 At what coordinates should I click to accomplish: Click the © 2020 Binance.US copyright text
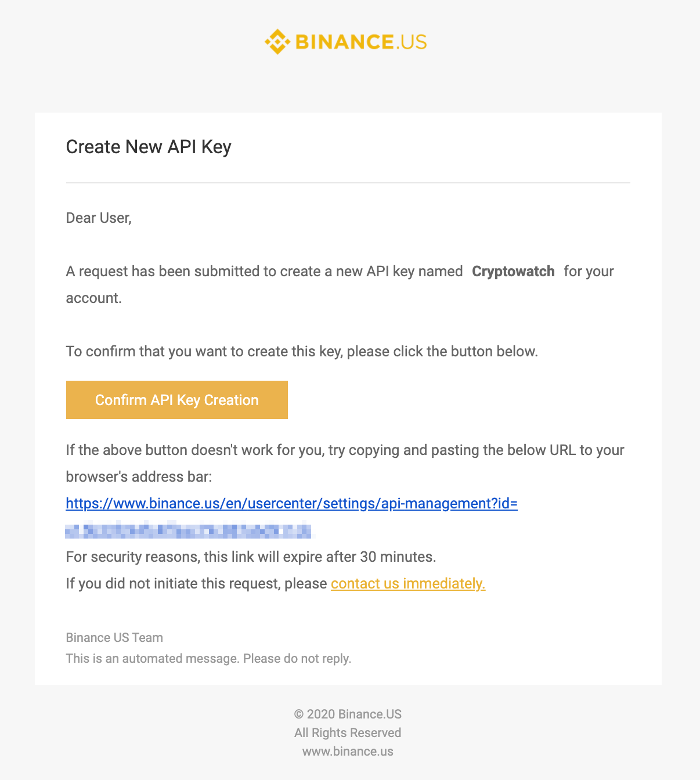click(348, 714)
